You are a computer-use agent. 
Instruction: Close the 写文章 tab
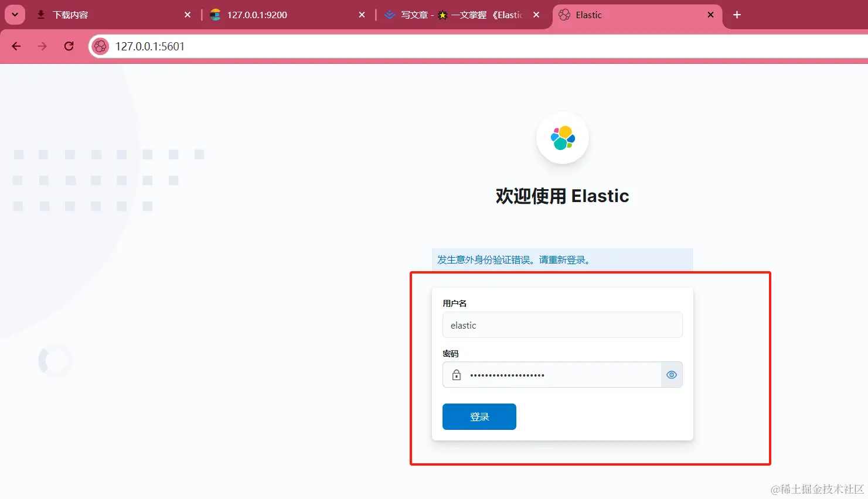pos(536,15)
